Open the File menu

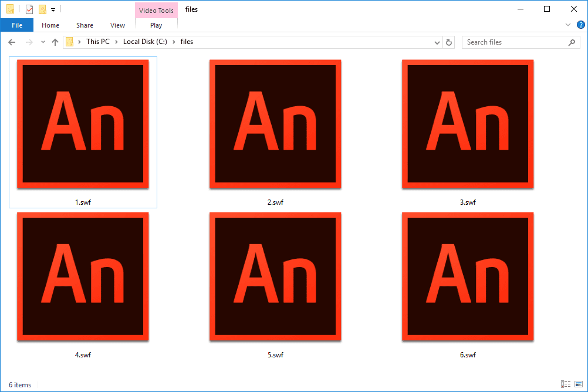17,25
